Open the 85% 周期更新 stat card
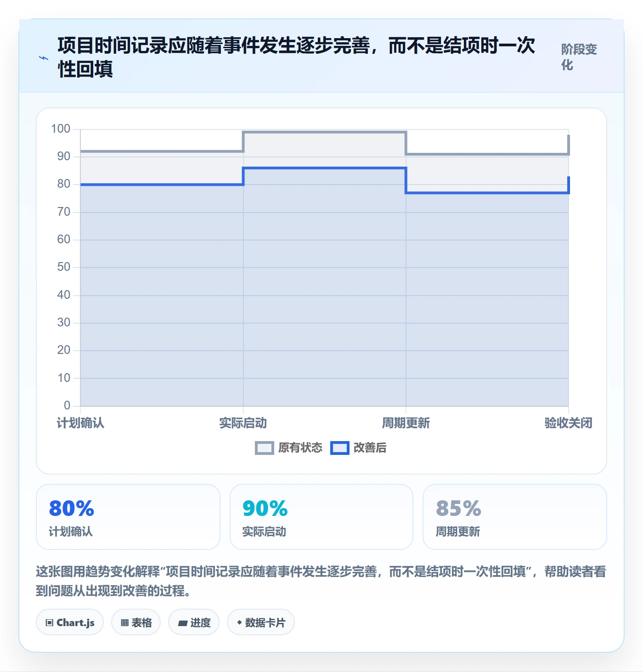The image size is (643, 672). [x=515, y=517]
